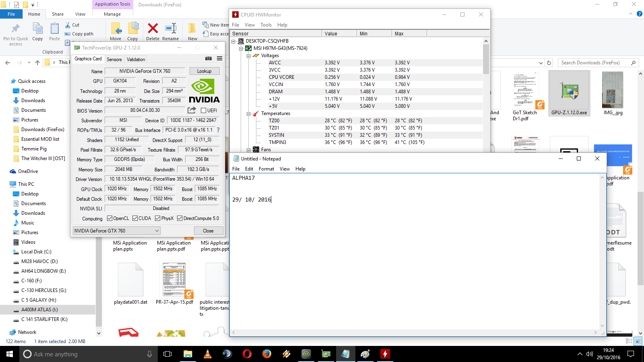
Task: Click Delete icon in Explorer ribbon
Action: 153,29
